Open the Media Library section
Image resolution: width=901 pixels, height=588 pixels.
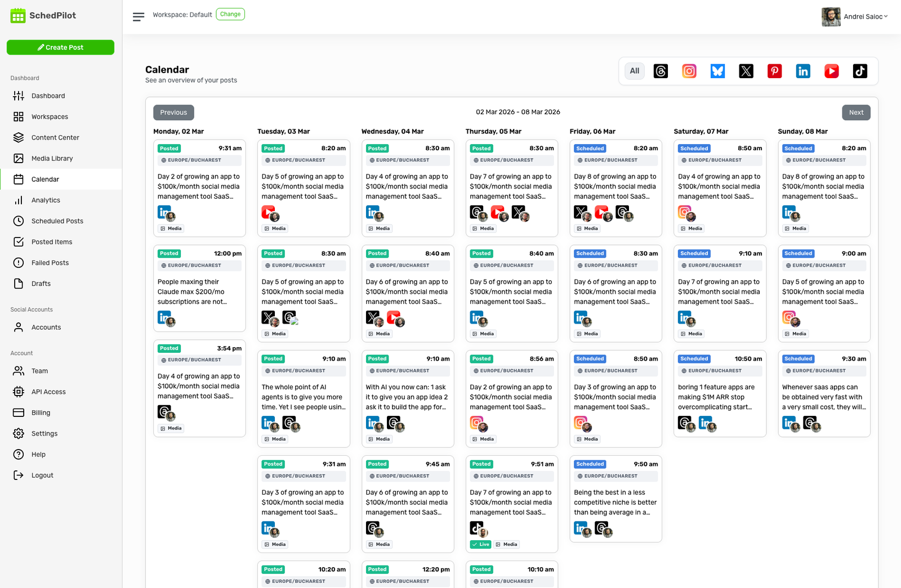click(52, 159)
